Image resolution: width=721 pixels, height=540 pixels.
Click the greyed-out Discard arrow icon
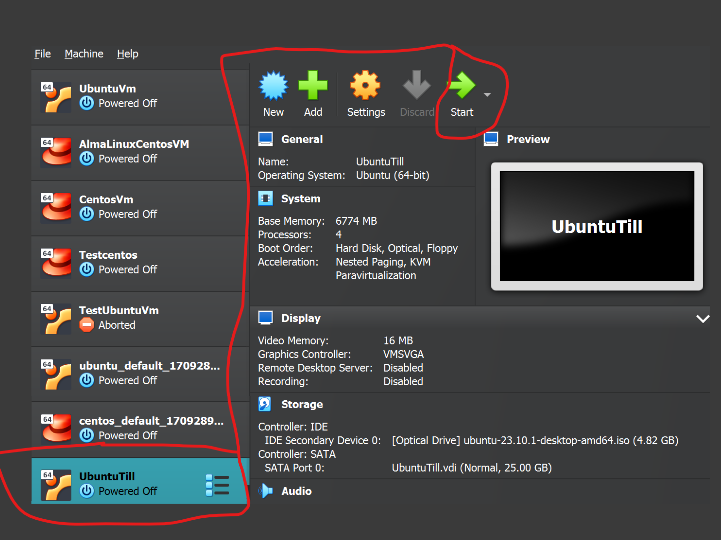[x=417, y=85]
